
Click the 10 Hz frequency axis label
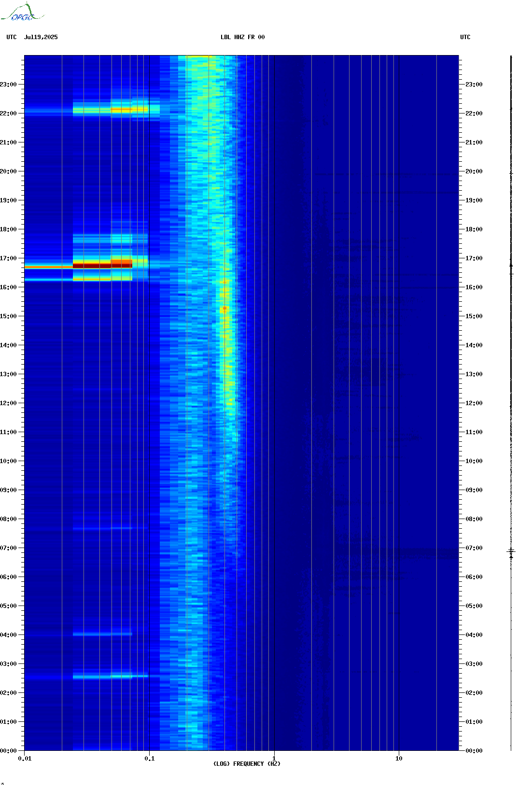click(x=399, y=759)
